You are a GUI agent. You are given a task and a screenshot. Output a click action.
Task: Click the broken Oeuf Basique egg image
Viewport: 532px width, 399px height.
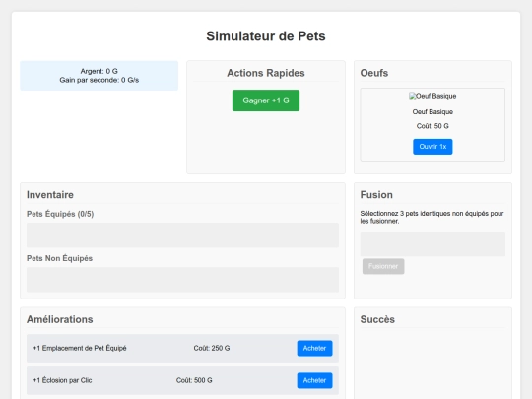click(432, 96)
